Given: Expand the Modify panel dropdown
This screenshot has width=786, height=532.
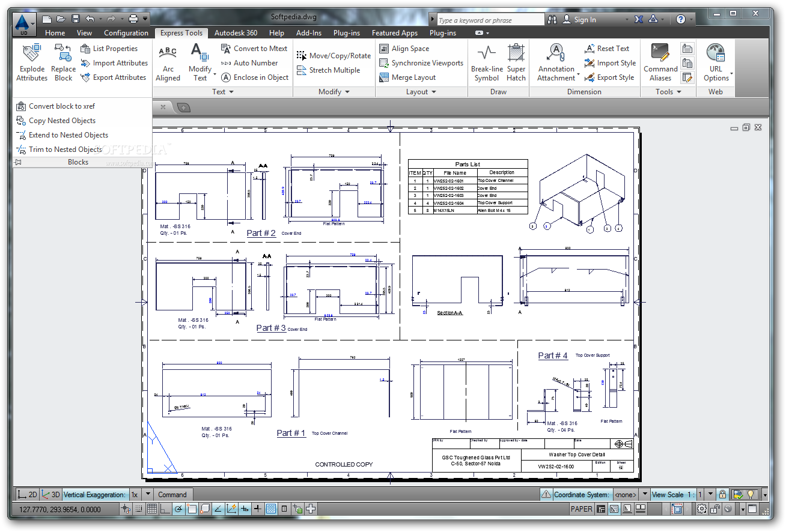Looking at the screenshot, I should 334,92.
